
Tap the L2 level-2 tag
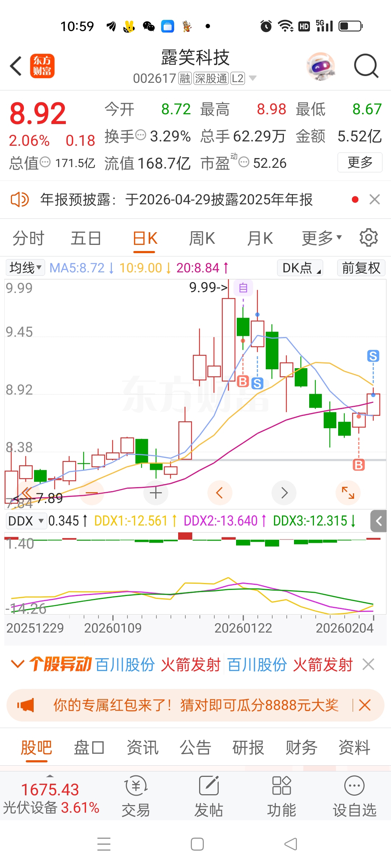click(x=237, y=78)
